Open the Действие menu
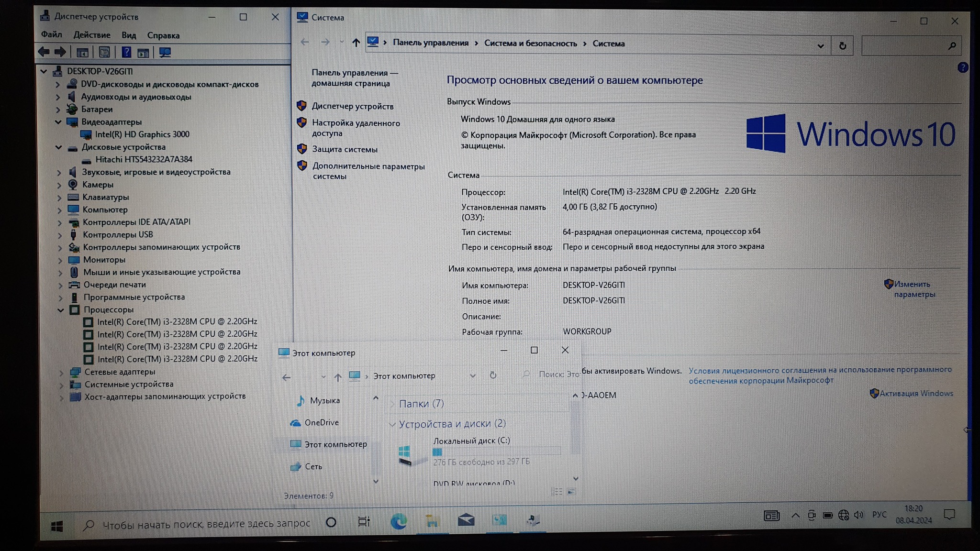The image size is (980, 551). tap(91, 35)
